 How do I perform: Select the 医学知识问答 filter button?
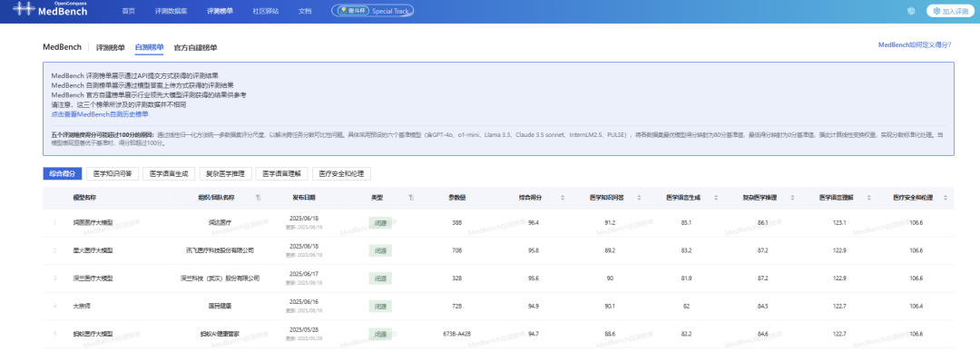click(x=113, y=174)
